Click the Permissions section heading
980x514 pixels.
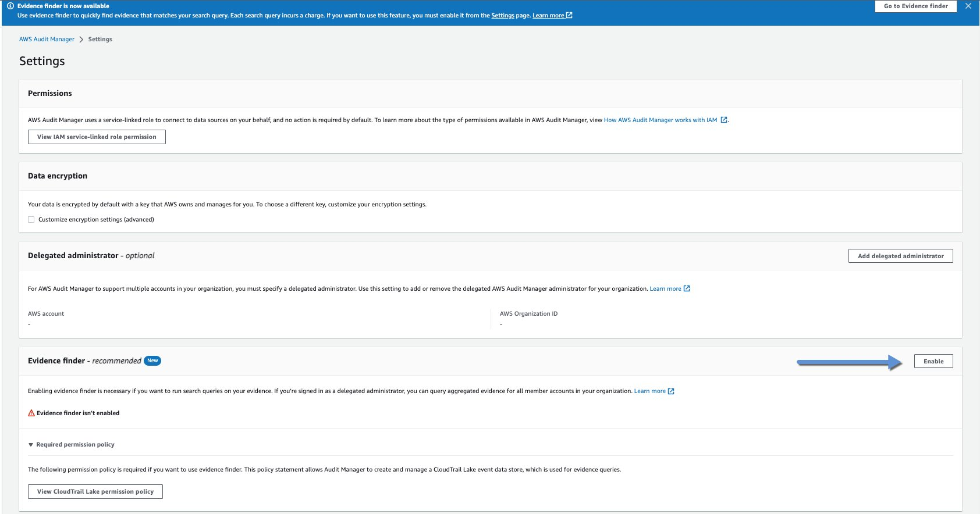tap(50, 93)
